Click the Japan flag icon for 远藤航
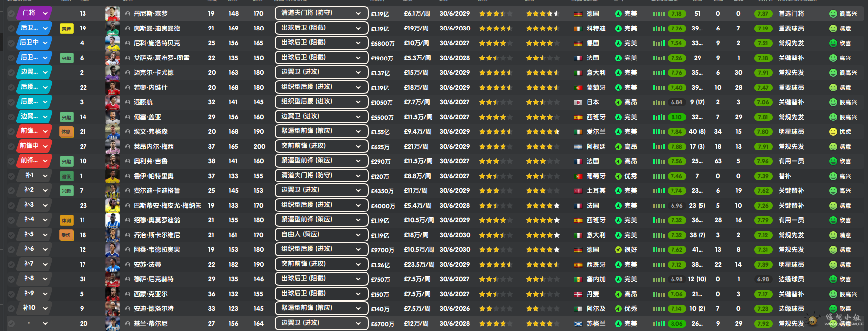868x331 pixels. coord(578,102)
